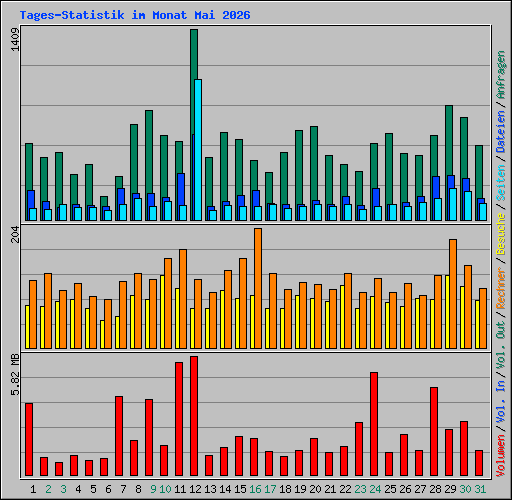This screenshot has height=500, width=512.
Task: Click day label '5' on x-axis
Action: (x=93, y=489)
